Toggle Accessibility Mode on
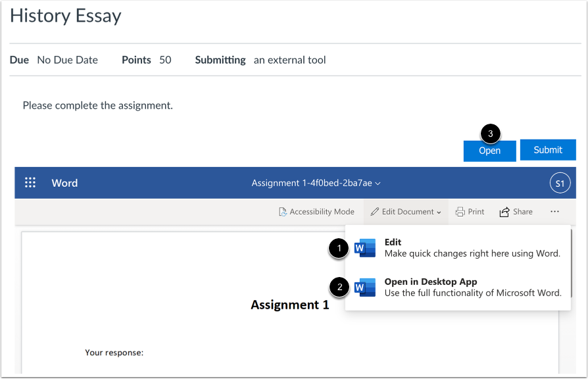The height and width of the screenshot is (379, 588). click(x=317, y=211)
